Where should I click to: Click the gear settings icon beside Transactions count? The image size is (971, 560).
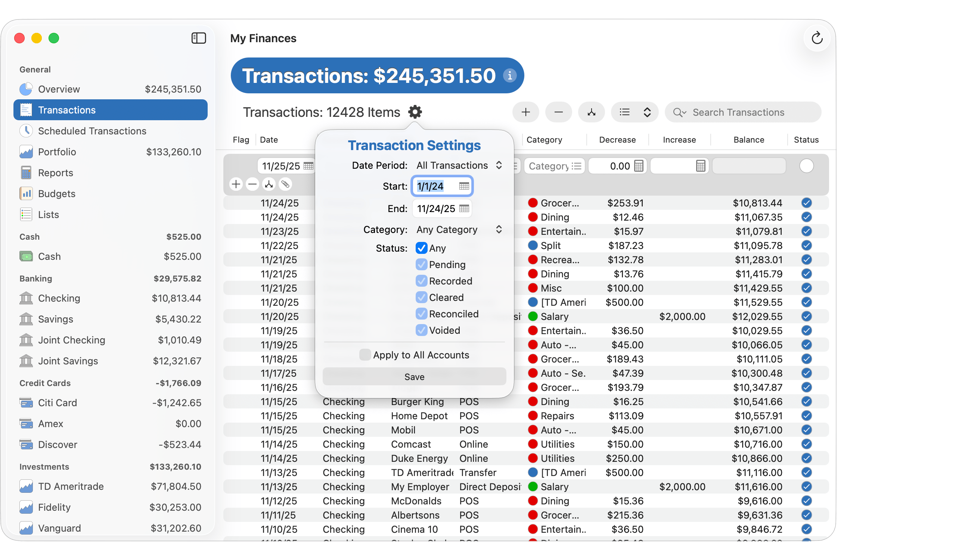click(x=415, y=112)
